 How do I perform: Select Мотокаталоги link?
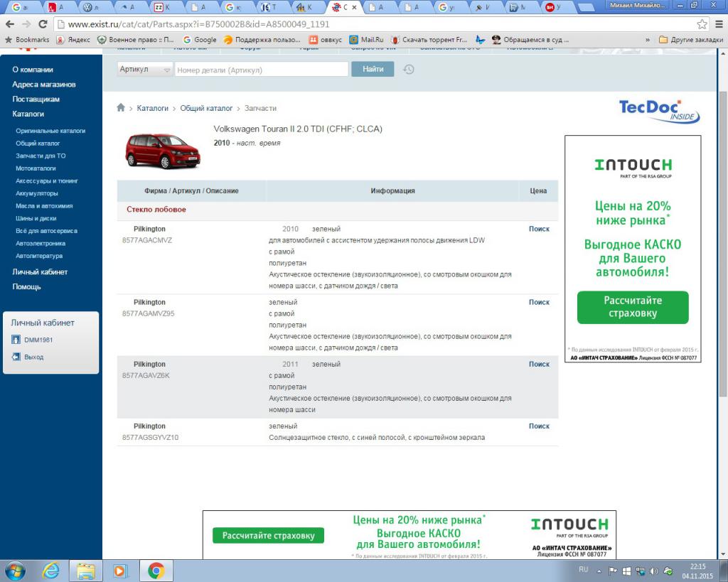[x=36, y=168]
